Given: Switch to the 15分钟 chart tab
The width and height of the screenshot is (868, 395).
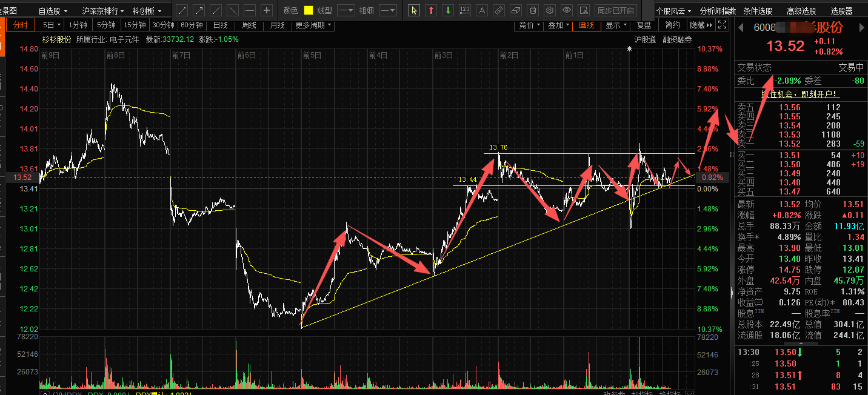Looking at the screenshot, I should (135, 25).
